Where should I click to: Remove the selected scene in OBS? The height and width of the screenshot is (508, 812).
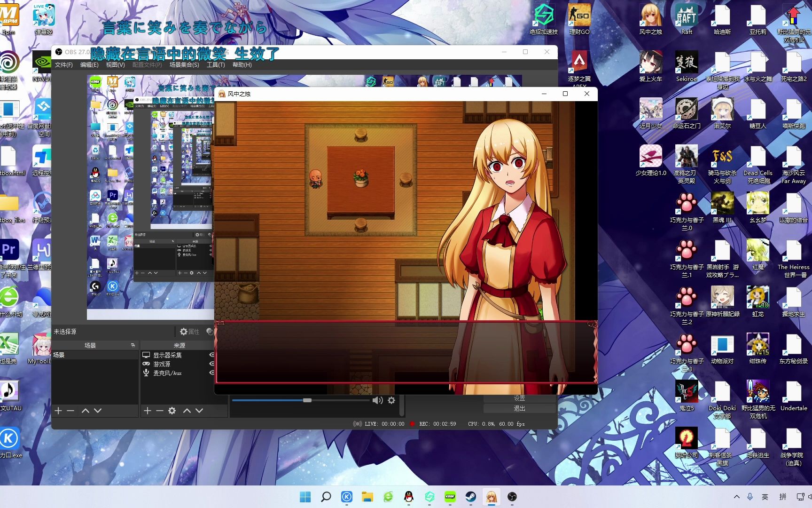(70, 411)
